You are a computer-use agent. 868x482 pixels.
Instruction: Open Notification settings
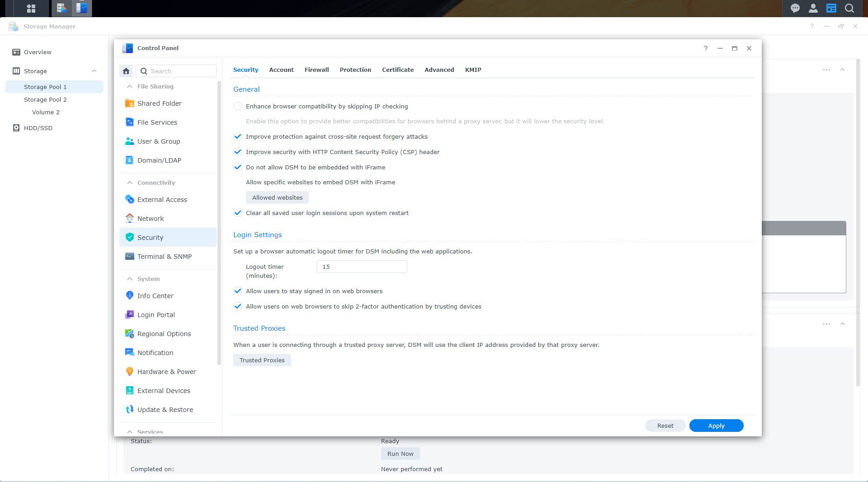click(168, 353)
